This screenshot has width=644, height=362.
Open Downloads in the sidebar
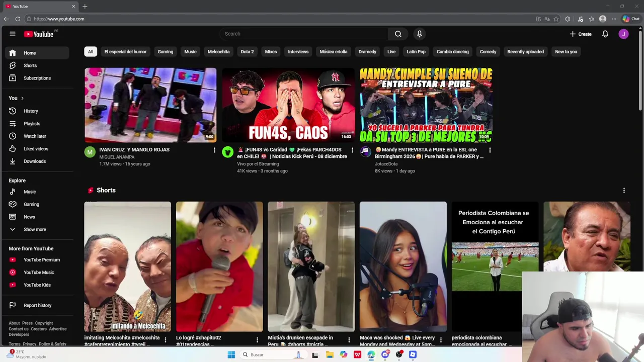pyautogui.click(x=37, y=161)
